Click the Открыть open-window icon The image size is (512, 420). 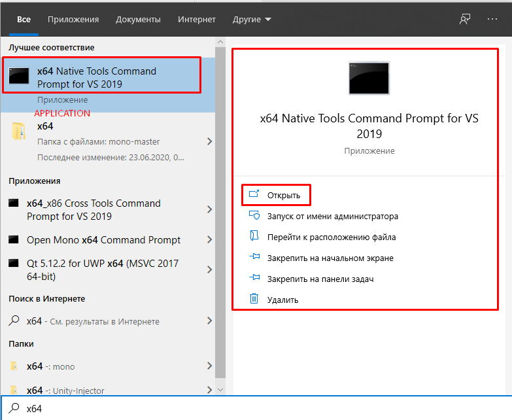pyautogui.click(x=254, y=194)
